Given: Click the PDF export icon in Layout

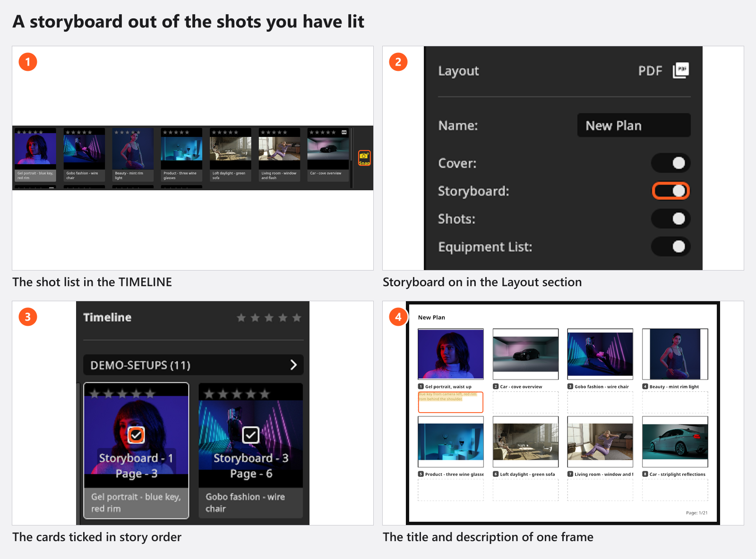Looking at the screenshot, I should 681,70.
